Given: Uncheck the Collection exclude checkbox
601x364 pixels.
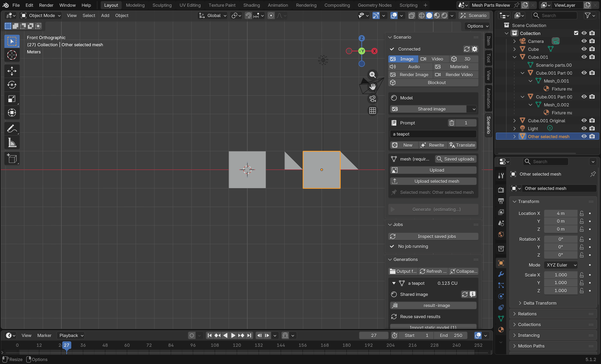Looking at the screenshot, I should coord(576,33).
